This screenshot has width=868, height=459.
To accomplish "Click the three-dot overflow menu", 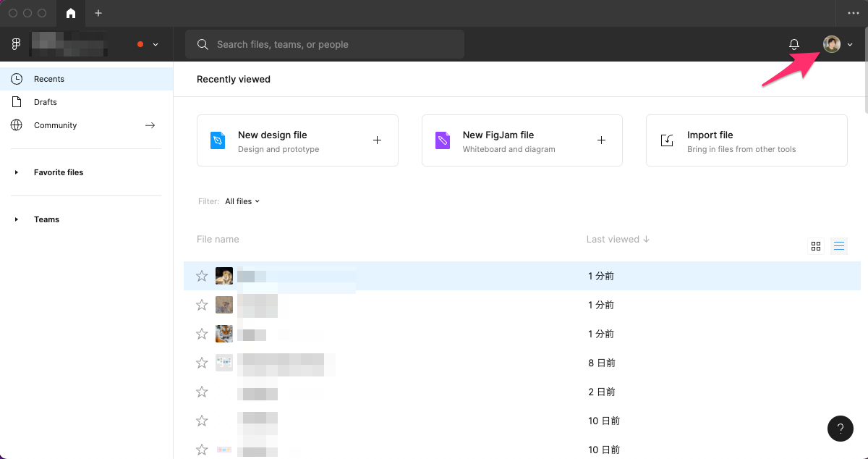I will 853,13.
